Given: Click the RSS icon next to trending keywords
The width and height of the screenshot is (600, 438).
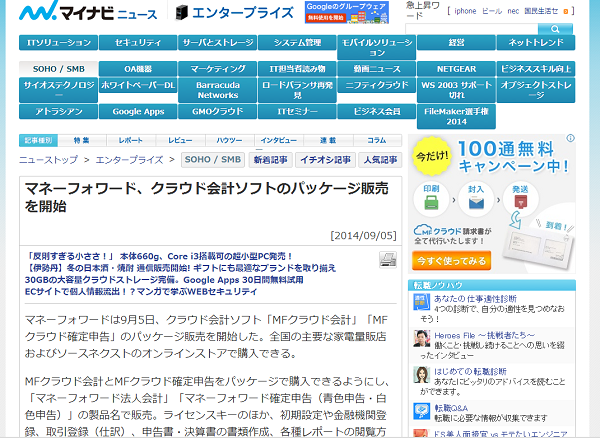Looking at the screenshot, I should [x=566, y=11].
